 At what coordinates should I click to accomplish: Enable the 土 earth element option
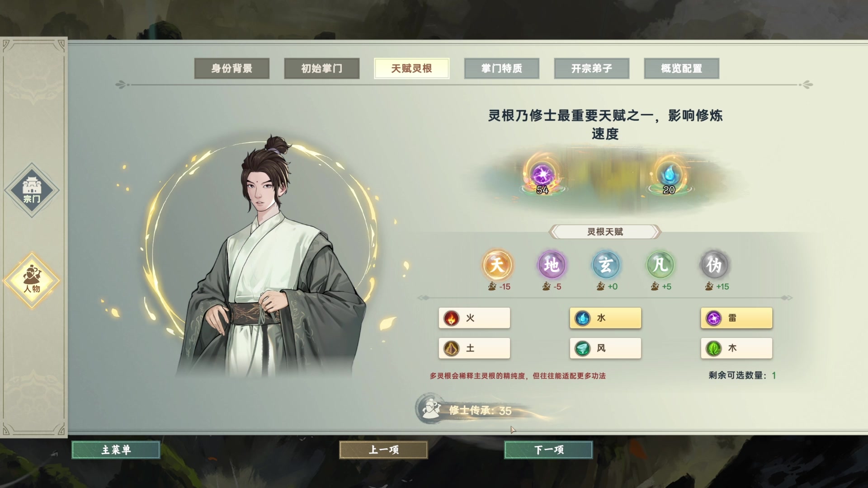pos(474,348)
